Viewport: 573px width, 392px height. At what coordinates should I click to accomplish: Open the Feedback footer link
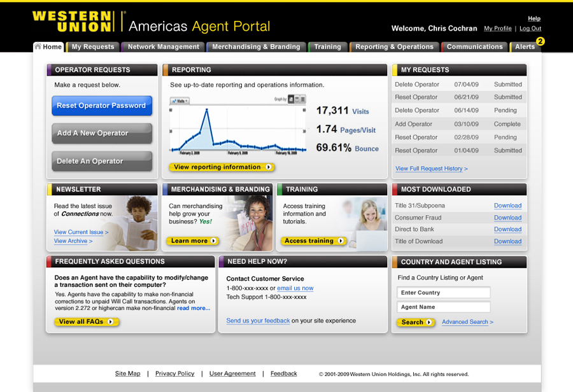(283, 374)
